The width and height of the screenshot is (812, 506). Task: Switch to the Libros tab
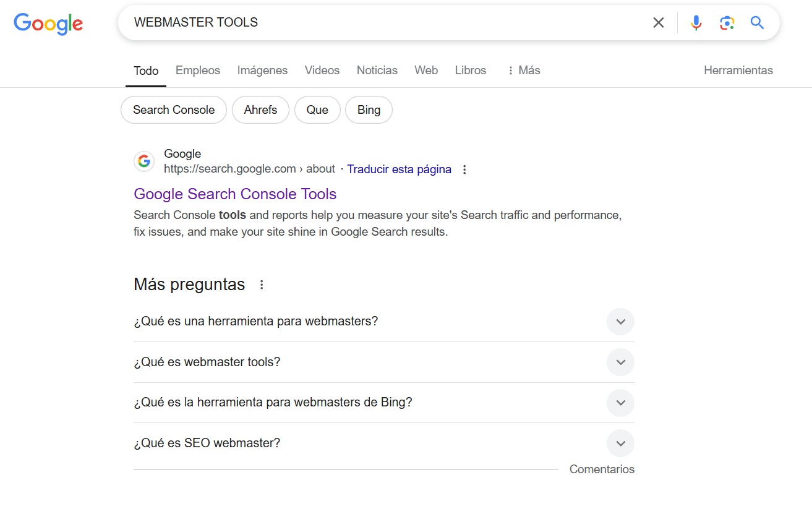coord(471,71)
